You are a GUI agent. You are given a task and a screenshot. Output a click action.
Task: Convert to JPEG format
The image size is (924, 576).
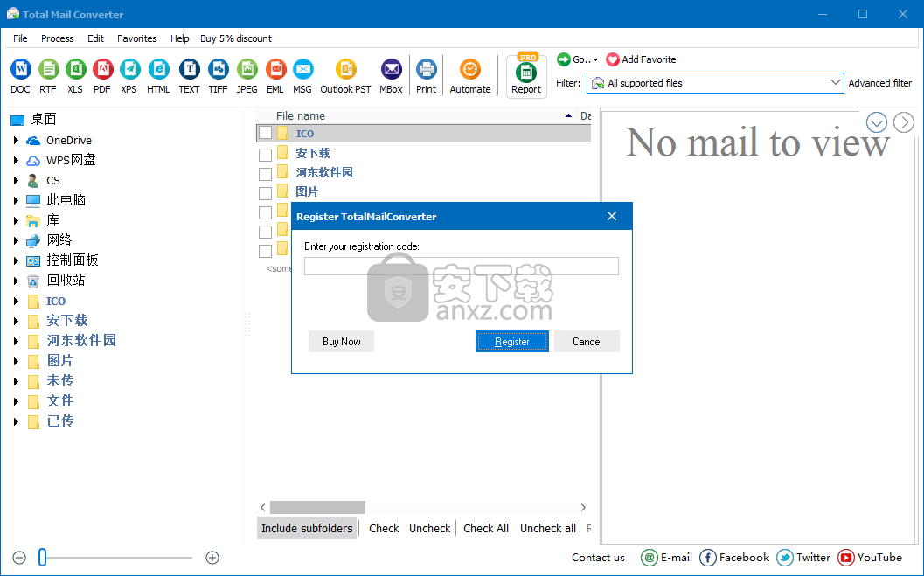(x=247, y=76)
